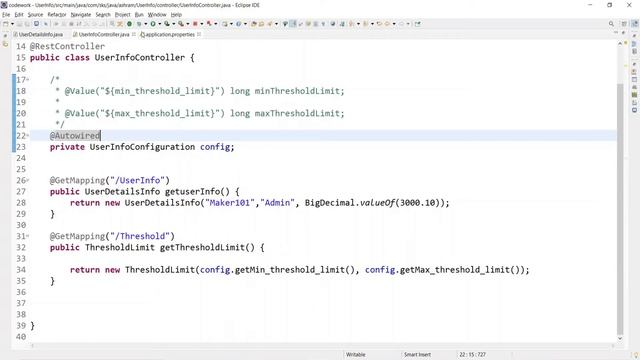Click line number 34 in the gutter
The width and height of the screenshot is (640, 360).
(21, 270)
